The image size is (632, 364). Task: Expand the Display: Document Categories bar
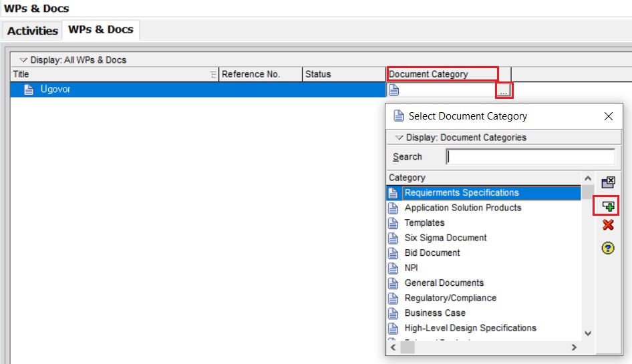[x=400, y=138]
